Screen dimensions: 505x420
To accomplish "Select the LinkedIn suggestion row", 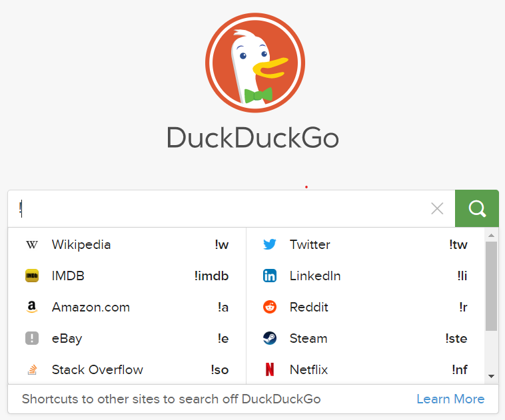I will [x=365, y=276].
